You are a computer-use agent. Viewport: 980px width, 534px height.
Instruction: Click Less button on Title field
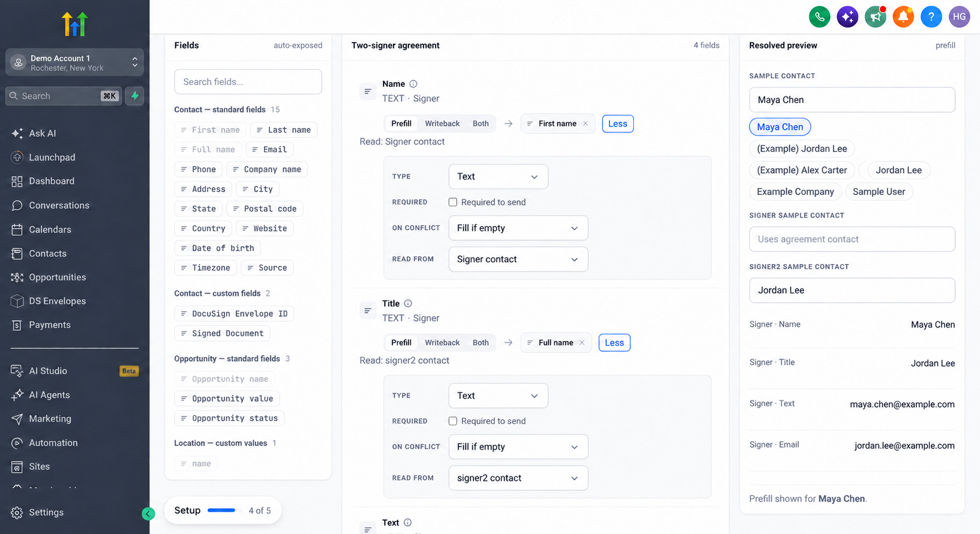tap(614, 343)
